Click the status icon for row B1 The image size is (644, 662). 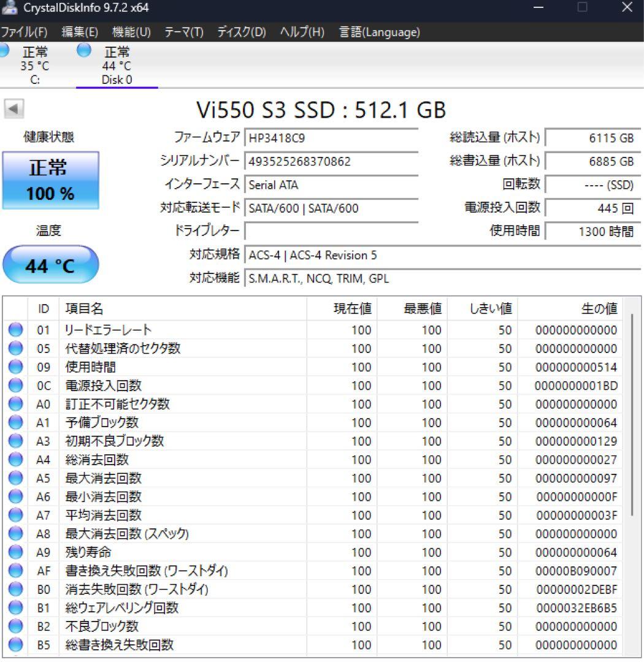point(15,607)
